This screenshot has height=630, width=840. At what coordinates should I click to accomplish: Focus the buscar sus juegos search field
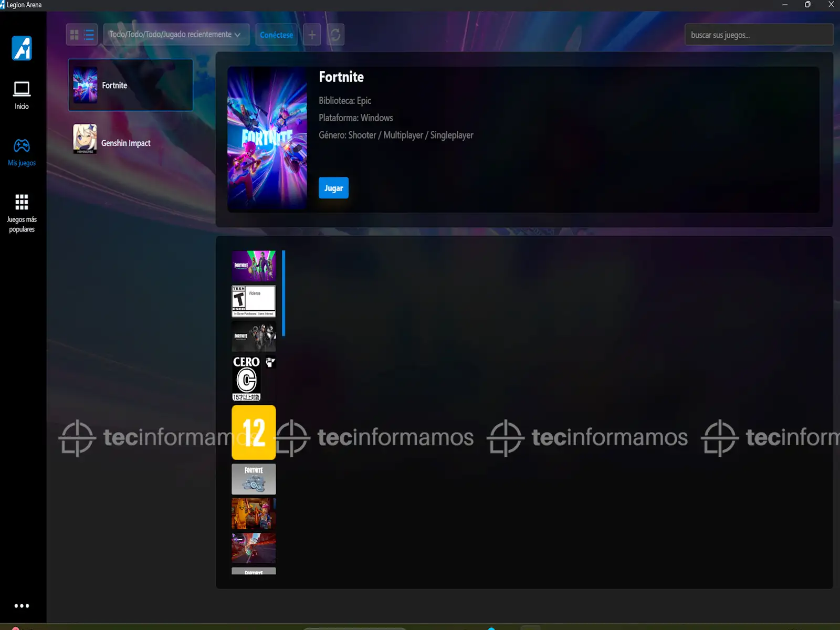(759, 35)
